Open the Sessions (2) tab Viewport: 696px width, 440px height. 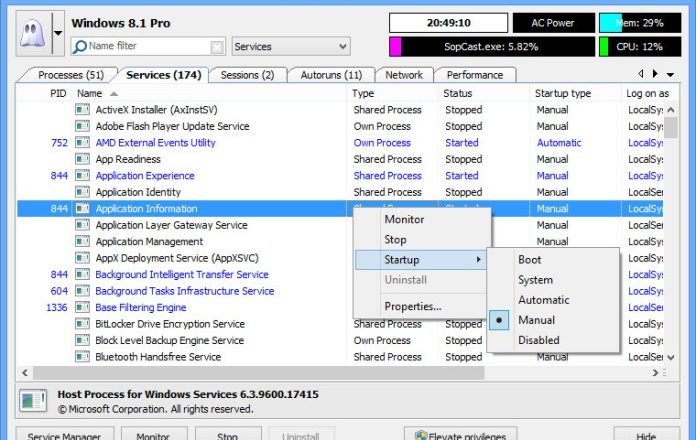(247, 75)
